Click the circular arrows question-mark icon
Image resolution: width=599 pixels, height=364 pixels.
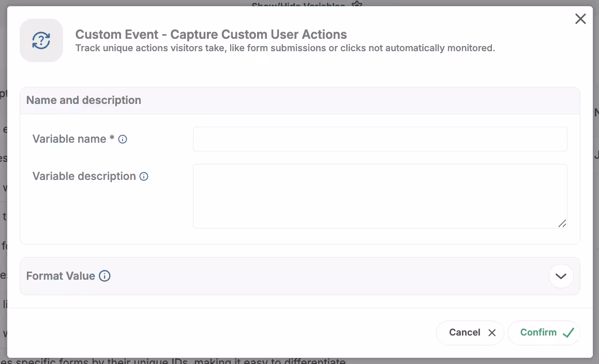pyautogui.click(x=41, y=40)
